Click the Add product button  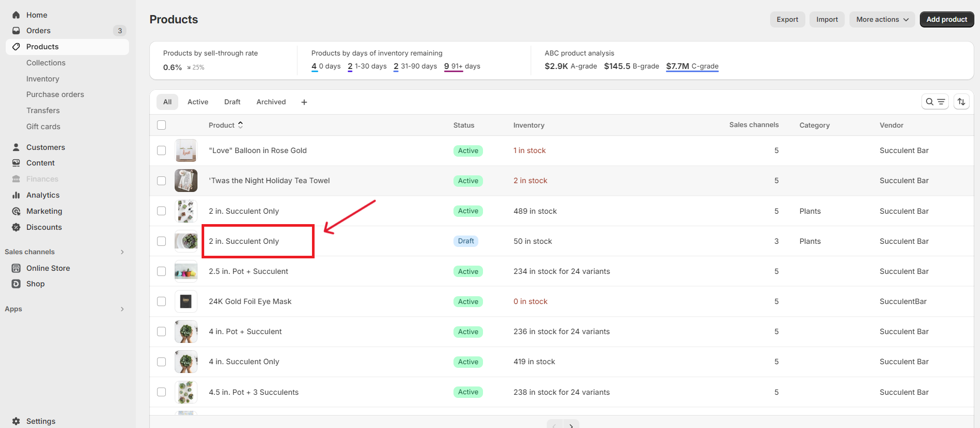946,19
